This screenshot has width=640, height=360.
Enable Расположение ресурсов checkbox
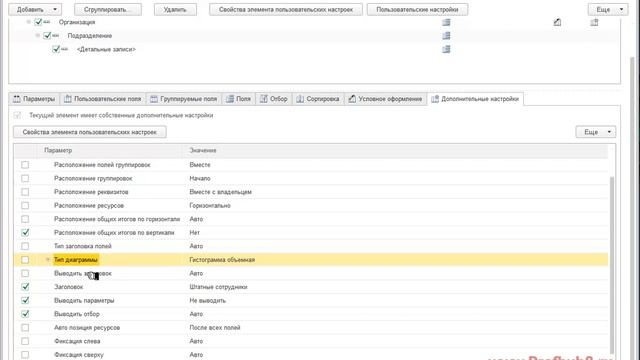pos(25,205)
